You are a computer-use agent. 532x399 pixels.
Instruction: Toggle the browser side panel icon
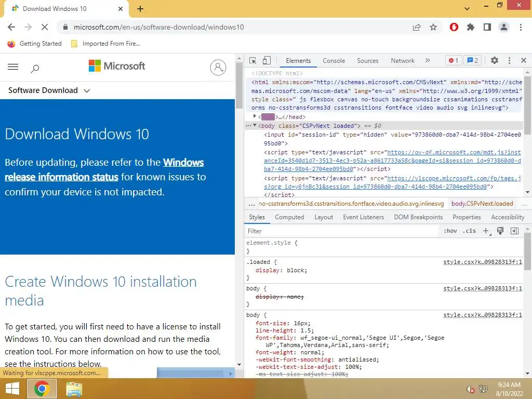[487, 27]
